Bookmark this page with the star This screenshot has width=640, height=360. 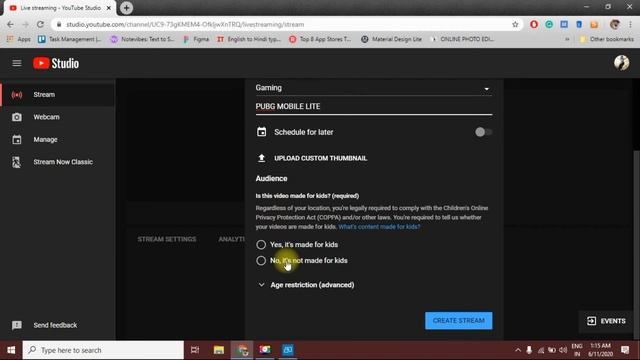click(x=515, y=24)
